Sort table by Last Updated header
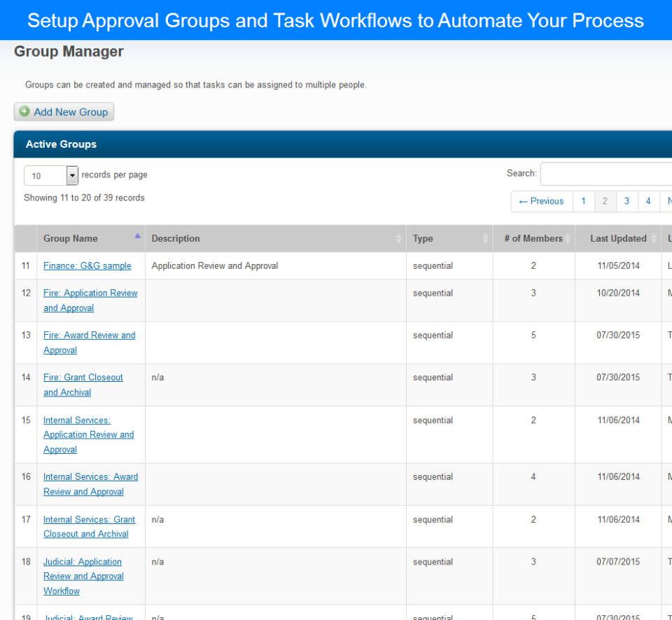672x620 pixels. 617,239
